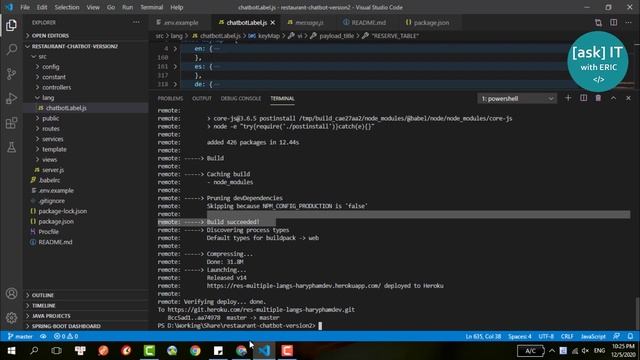Screen dimensions: 640x360
Task: Open the Accounts icon in activity bar
Action: tap(11, 293)
